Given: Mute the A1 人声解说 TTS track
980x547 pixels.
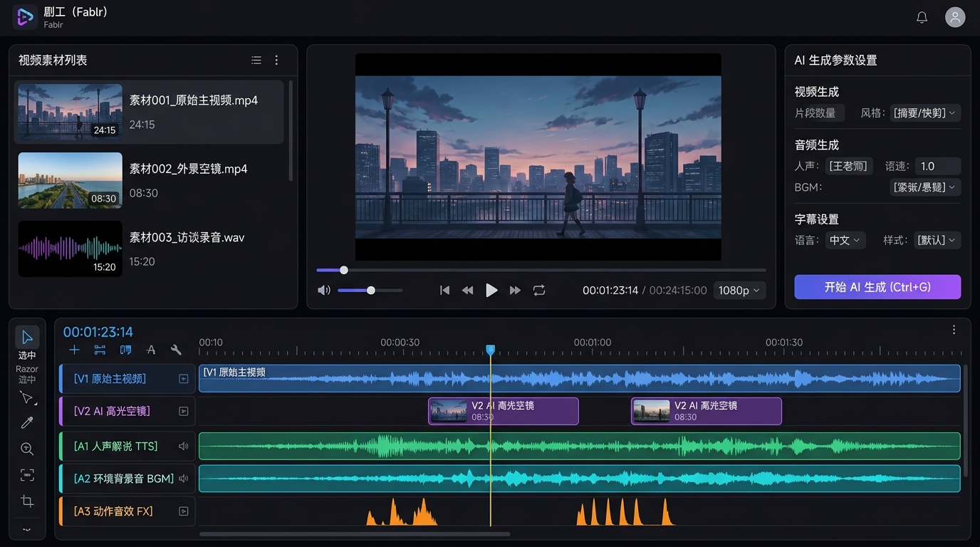Looking at the screenshot, I should [184, 447].
